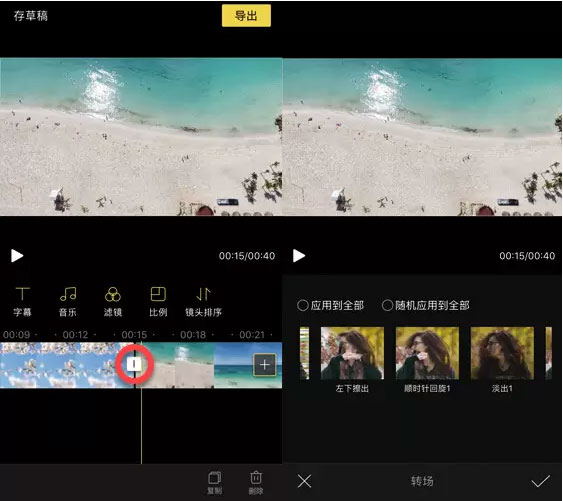Screen dimensions: 563x501
Task: Cancel the transition panel with the X
Action: (x=304, y=481)
